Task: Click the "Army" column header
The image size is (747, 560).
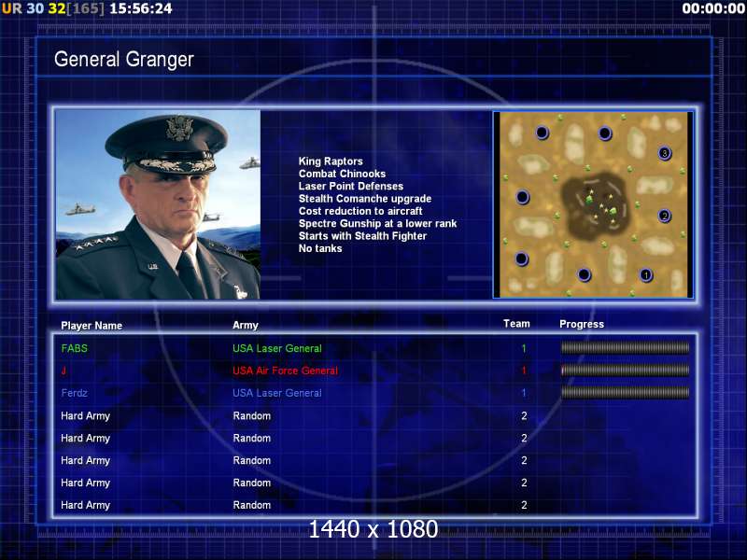Action: click(246, 325)
